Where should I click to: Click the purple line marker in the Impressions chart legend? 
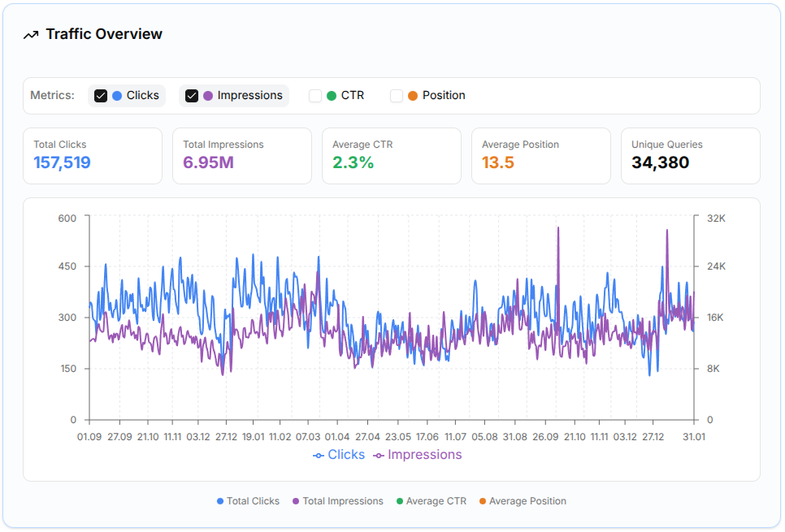tap(378, 455)
